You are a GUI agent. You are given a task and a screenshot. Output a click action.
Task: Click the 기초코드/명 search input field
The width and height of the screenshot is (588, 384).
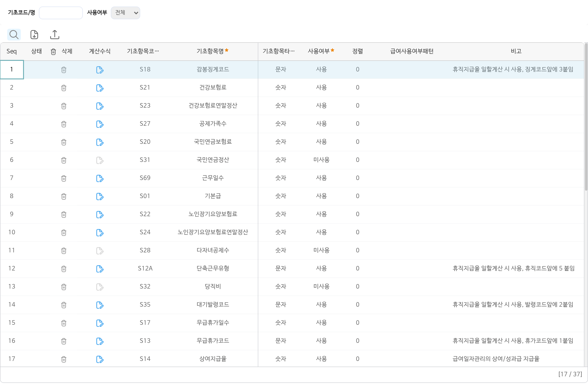pyautogui.click(x=61, y=13)
